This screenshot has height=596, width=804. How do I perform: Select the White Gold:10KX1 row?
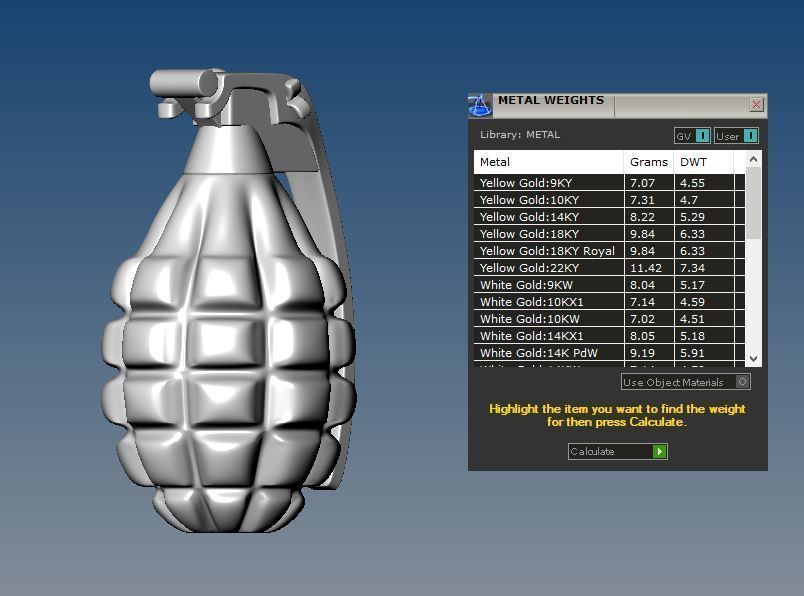pyautogui.click(x=609, y=301)
